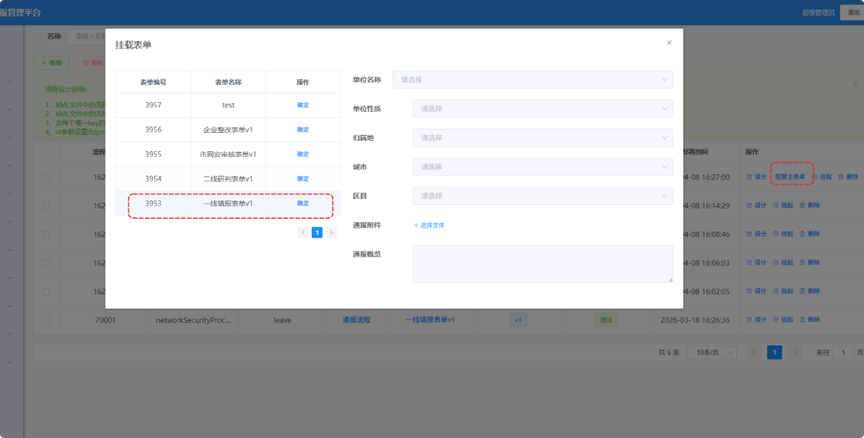Go to next page in the main table pagination

tap(794, 353)
